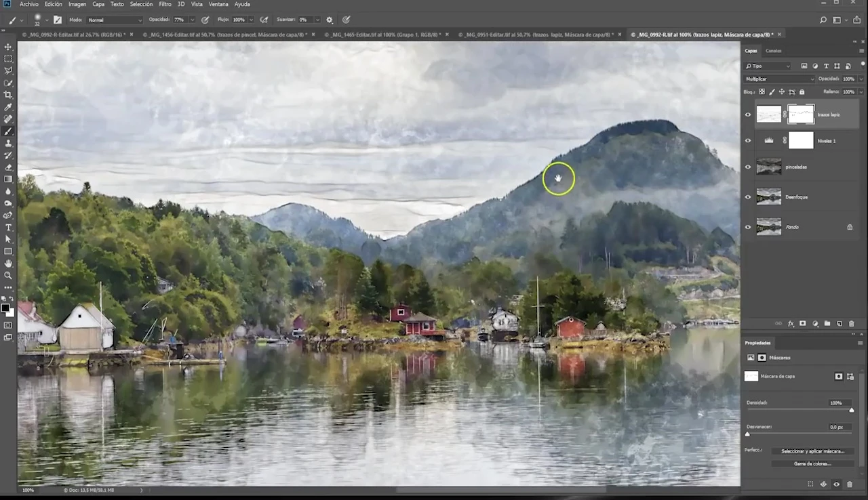Create a new layer icon
The width and height of the screenshot is (868, 500).
coord(839,324)
